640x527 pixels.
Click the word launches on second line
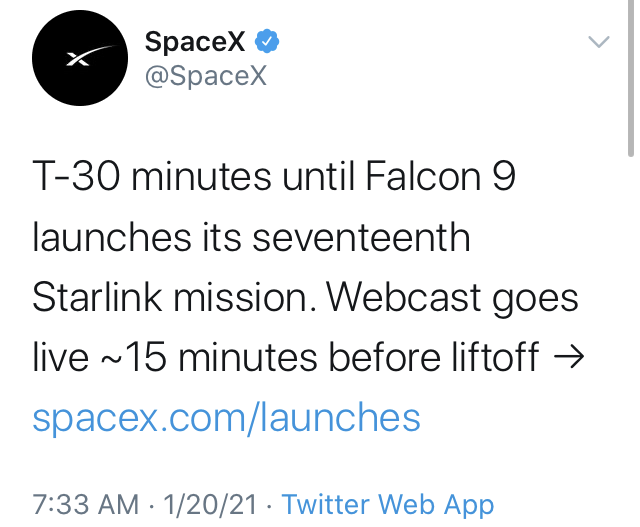[x=111, y=237]
